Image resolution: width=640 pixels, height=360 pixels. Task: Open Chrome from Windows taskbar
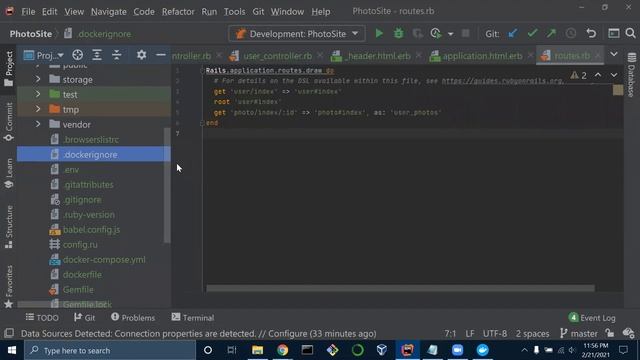282,350
